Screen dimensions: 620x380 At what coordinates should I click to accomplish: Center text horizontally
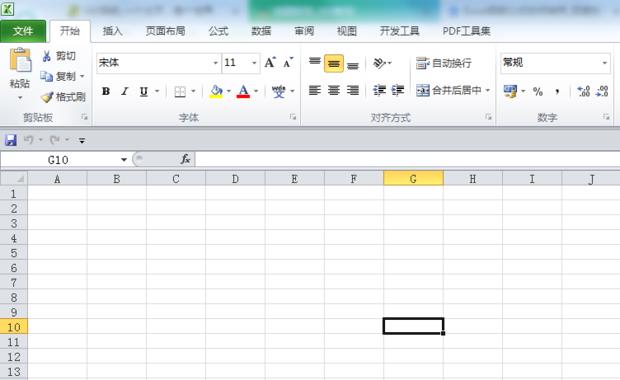334,91
